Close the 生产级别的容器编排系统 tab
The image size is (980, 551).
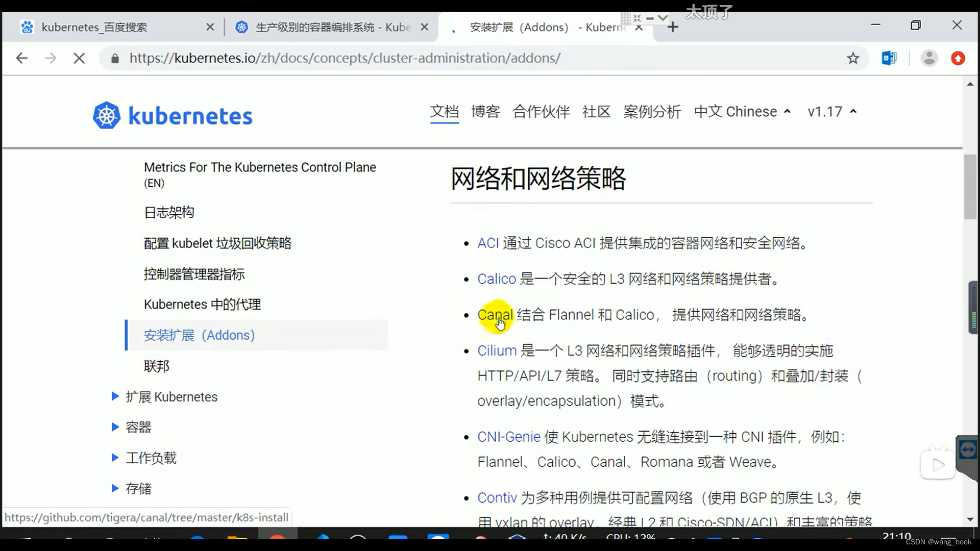(424, 27)
